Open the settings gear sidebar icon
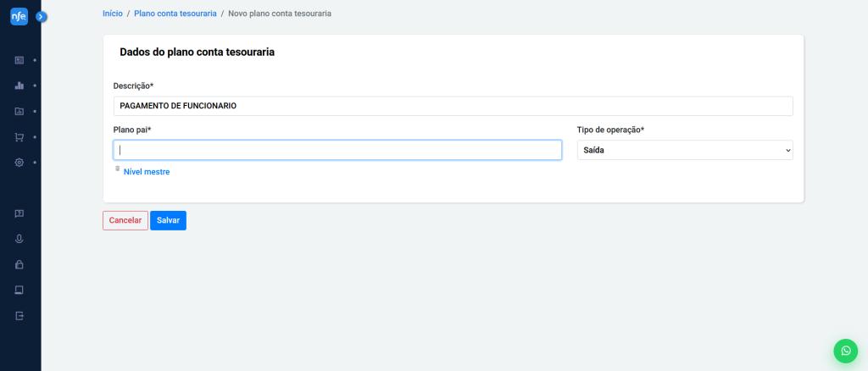 pyautogui.click(x=19, y=162)
